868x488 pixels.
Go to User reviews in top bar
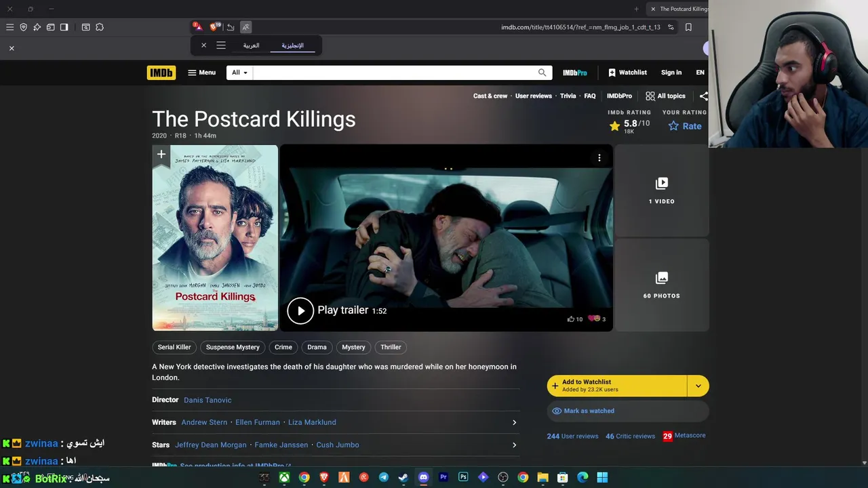coord(534,96)
